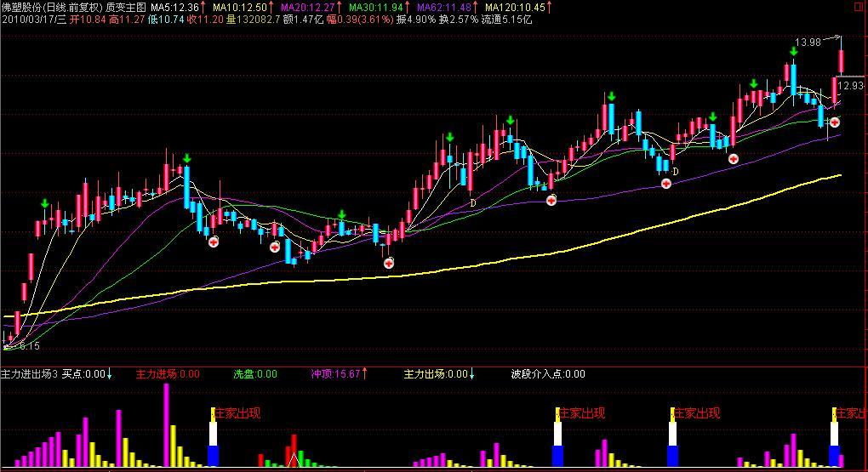Screen dimensions: 868x472
Task: Click the cyan down arrow after 买点:0.00
Action: pyautogui.click(x=109, y=374)
